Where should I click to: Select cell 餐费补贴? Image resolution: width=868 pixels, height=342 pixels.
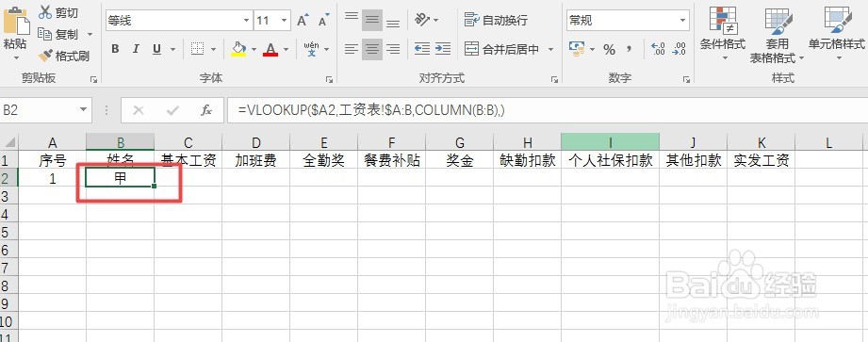pyautogui.click(x=392, y=160)
